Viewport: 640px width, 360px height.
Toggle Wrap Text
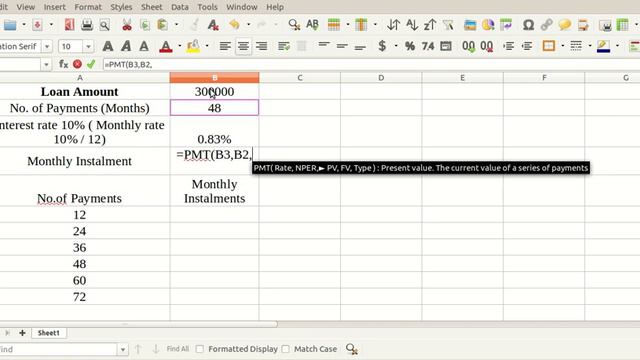pyautogui.click(x=284, y=46)
